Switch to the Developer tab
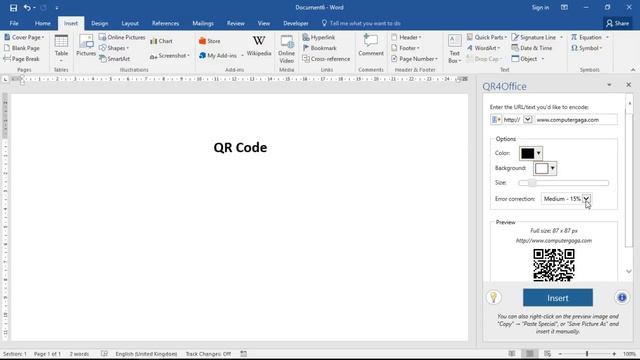640x360 pixels. coord(296,23)
